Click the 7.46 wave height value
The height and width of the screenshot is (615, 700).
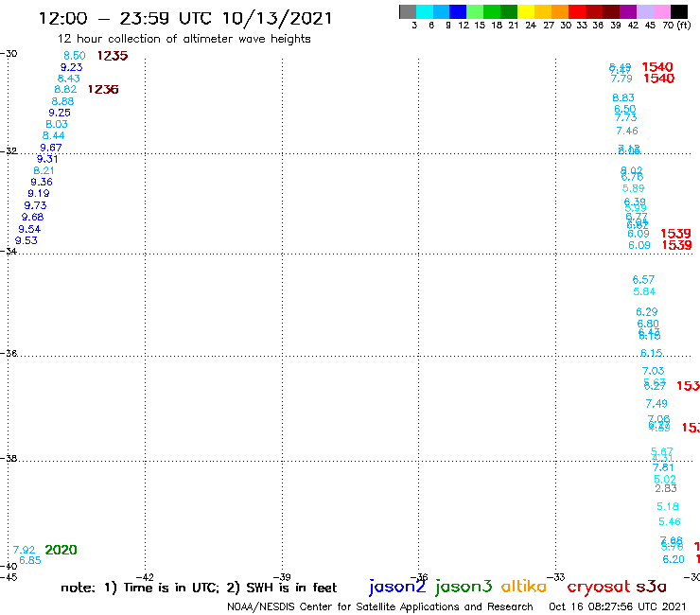coord(627,131)
